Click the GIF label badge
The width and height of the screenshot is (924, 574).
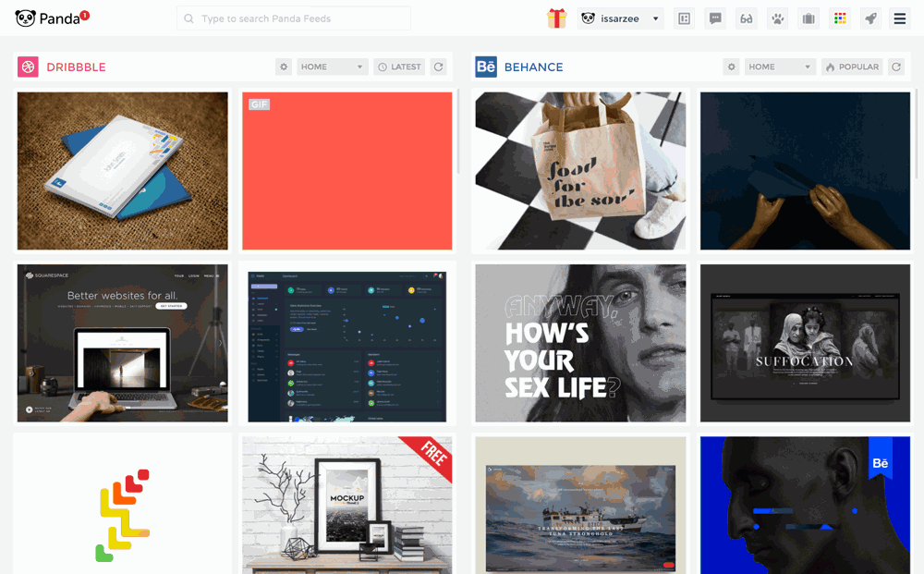tap(260, 104)
